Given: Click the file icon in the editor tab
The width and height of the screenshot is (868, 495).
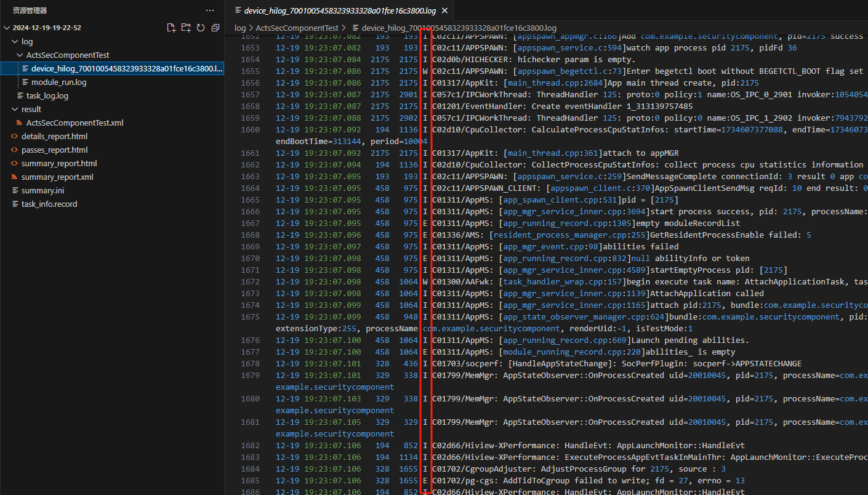Looking at the screenshot, I should click(238, 11).
